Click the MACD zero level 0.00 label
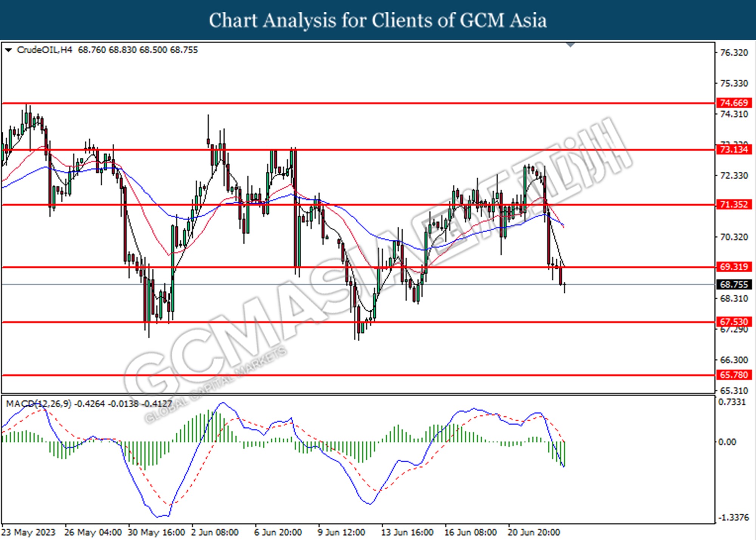 (x=727, y=442)
